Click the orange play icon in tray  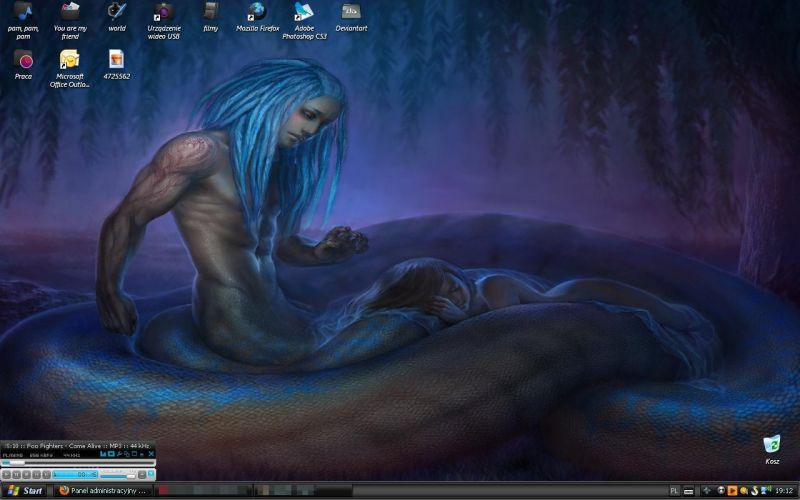point(733,491)
